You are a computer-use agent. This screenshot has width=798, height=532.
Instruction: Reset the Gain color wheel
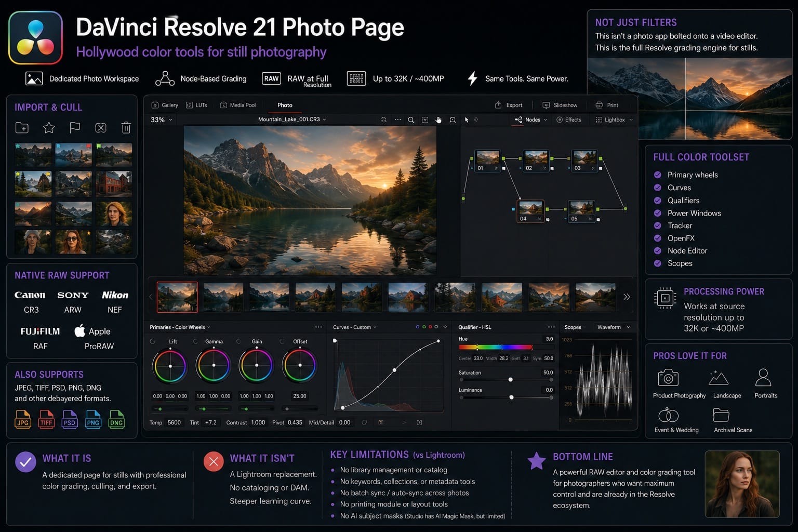pos(238,341)
